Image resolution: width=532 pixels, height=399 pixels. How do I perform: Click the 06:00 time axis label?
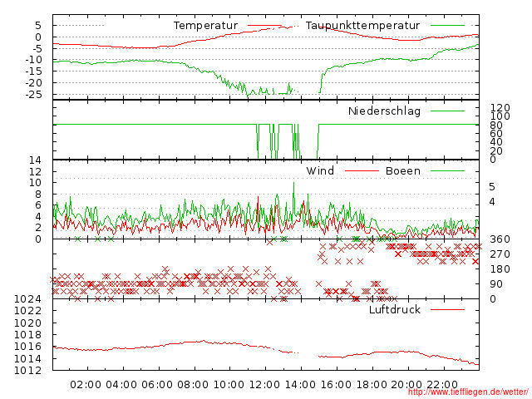[157, 385]
